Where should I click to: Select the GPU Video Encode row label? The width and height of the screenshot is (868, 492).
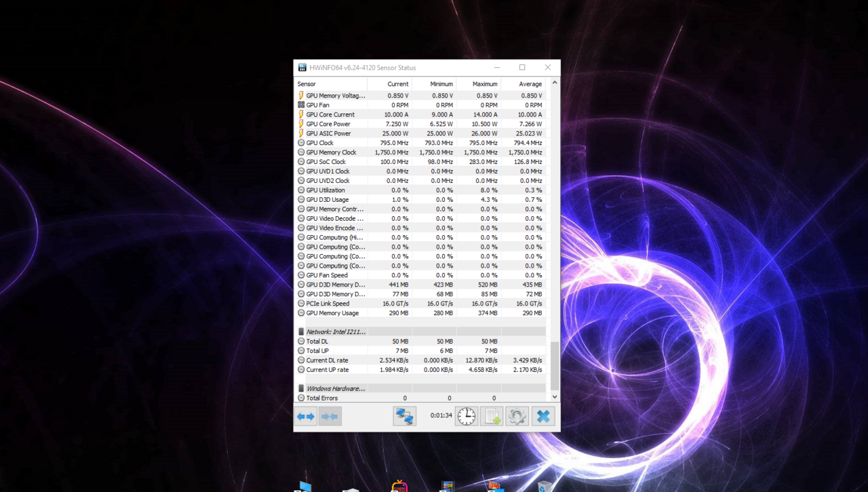point(335,228)
